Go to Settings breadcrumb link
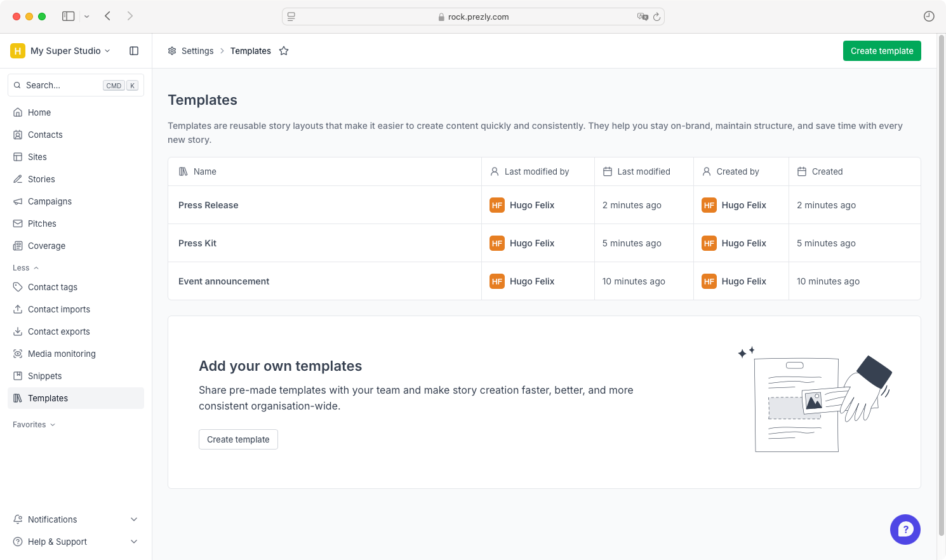This screenshot has height=560, width=946. (x=197, y=51)
